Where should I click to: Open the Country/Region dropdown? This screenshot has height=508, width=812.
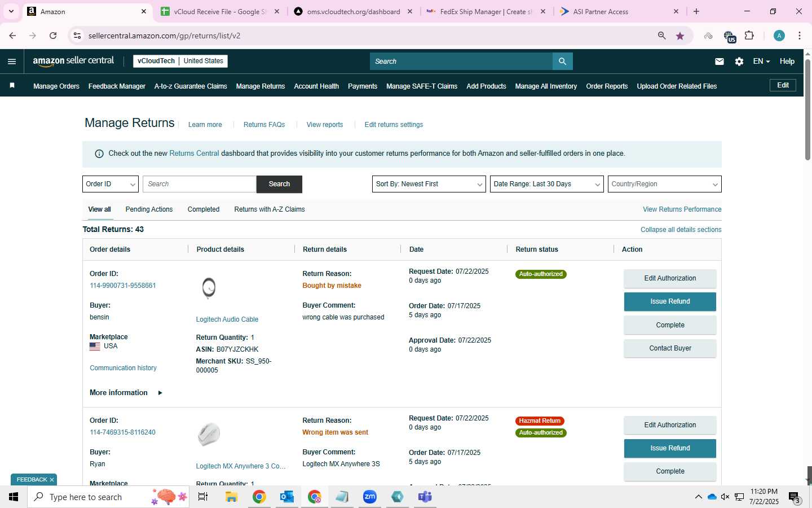[x=664, y=184]
